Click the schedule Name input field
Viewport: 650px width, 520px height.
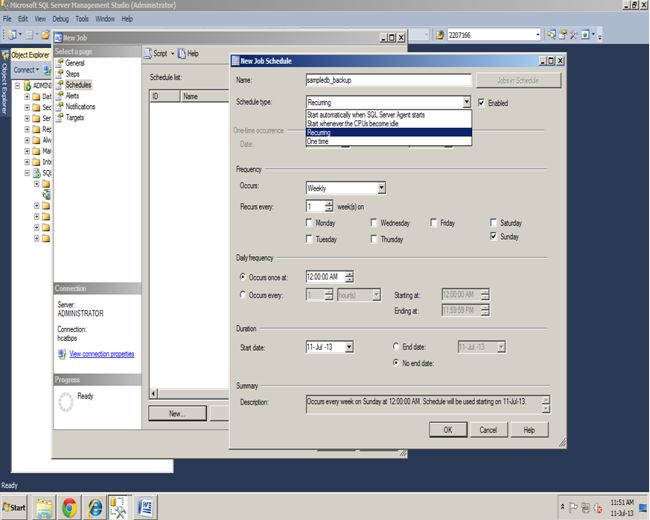(x=388, y=80)
